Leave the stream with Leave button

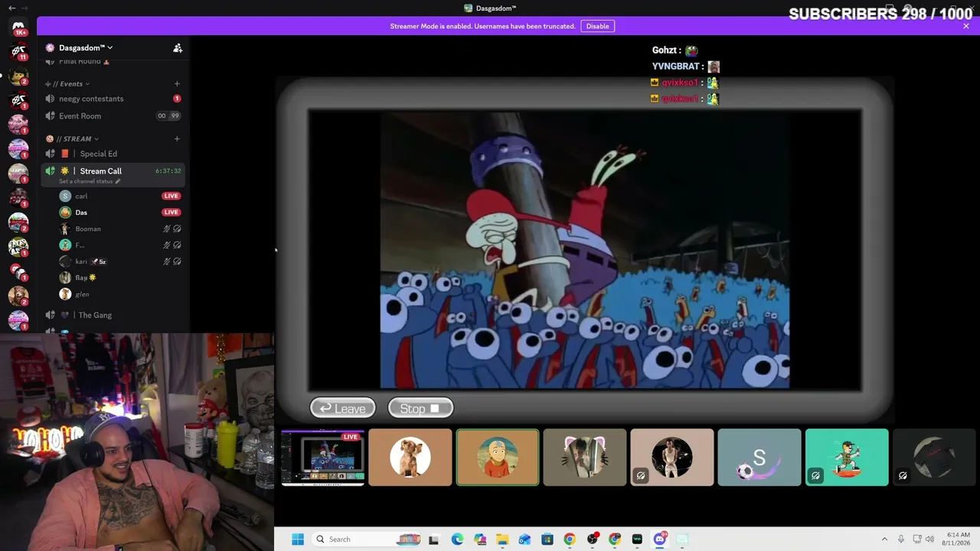tap(342, 409)
